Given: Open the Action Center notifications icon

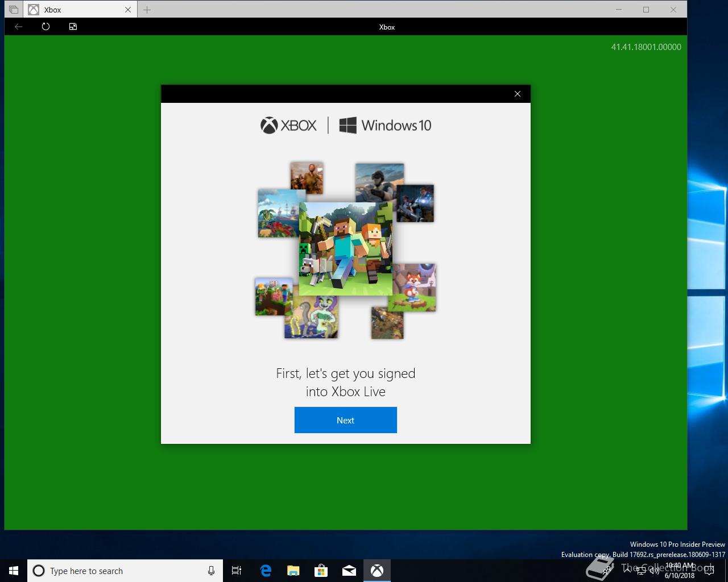Looking at the screenshot, I should pyautogui.click(x=709, y=571).
